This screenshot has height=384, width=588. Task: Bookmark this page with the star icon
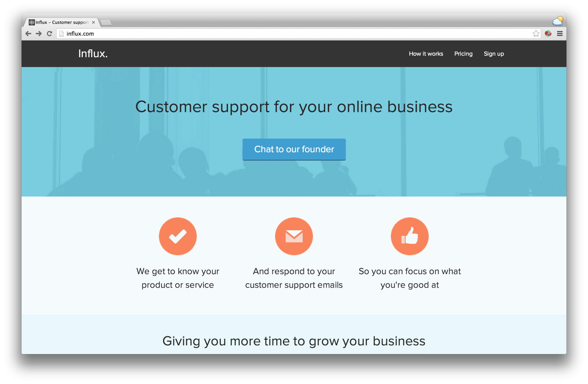click(536, 34)
